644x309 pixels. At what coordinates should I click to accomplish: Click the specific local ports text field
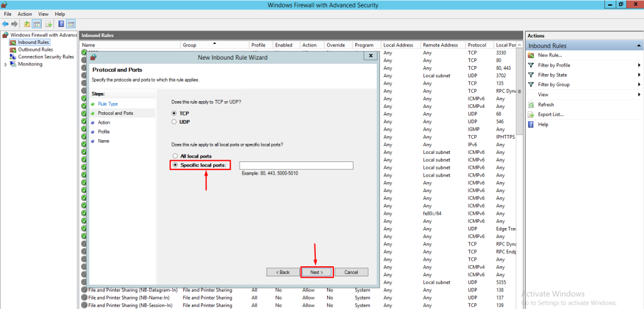coord(296,165)
